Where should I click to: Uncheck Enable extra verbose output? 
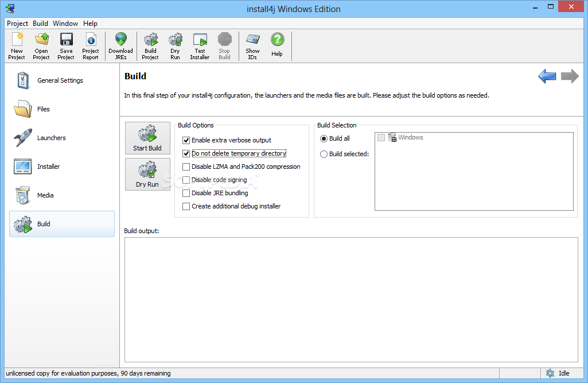click(x=186, y=141)
